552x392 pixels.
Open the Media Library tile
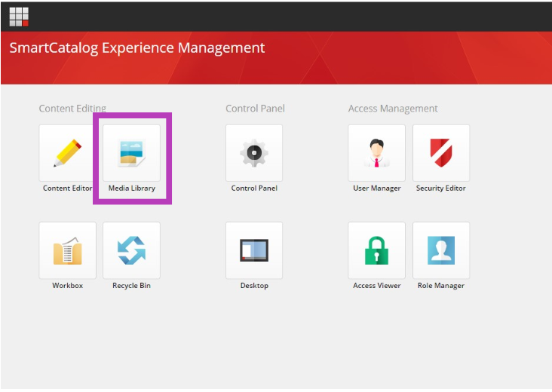pos(131,153)
